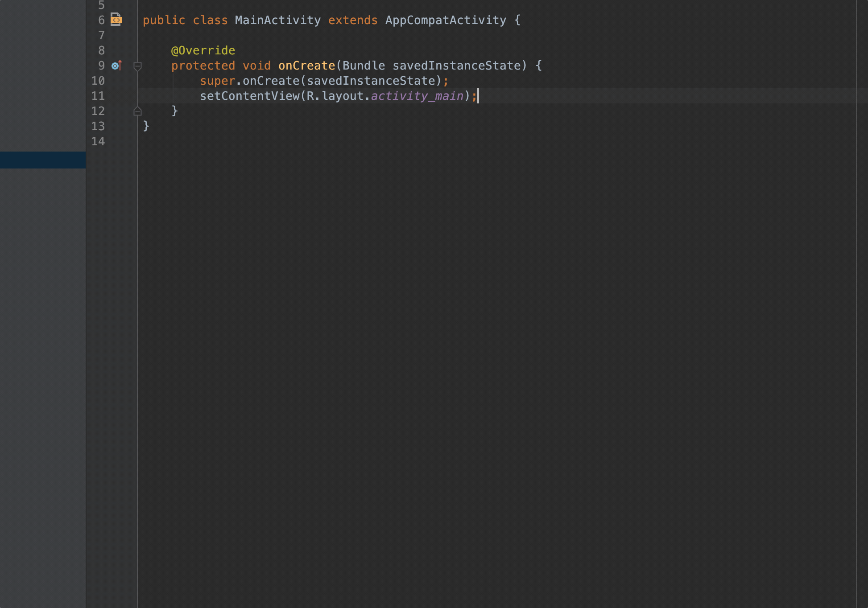Viewport: 868px width, 608px height.
Task: Click the MainActivity class name
Action: [277, 20]
